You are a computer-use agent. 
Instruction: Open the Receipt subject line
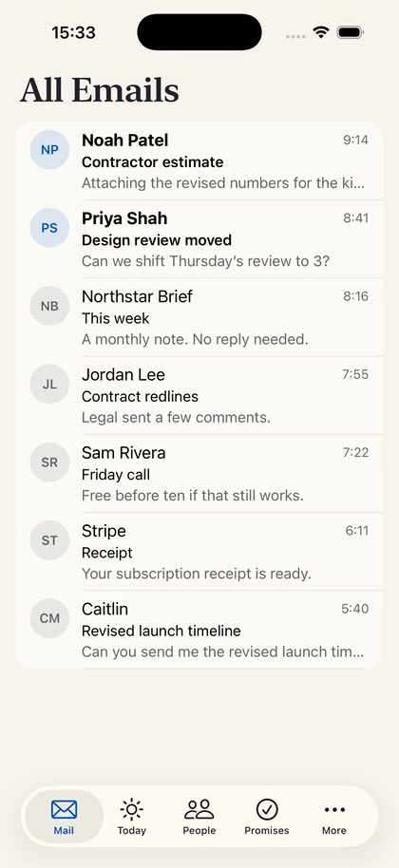[107, 553]
